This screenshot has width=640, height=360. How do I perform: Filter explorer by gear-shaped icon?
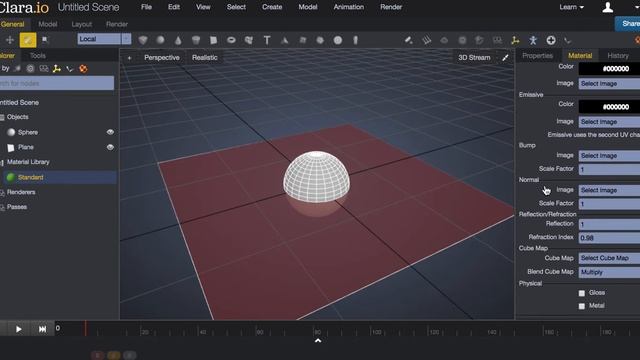point(30,69)
